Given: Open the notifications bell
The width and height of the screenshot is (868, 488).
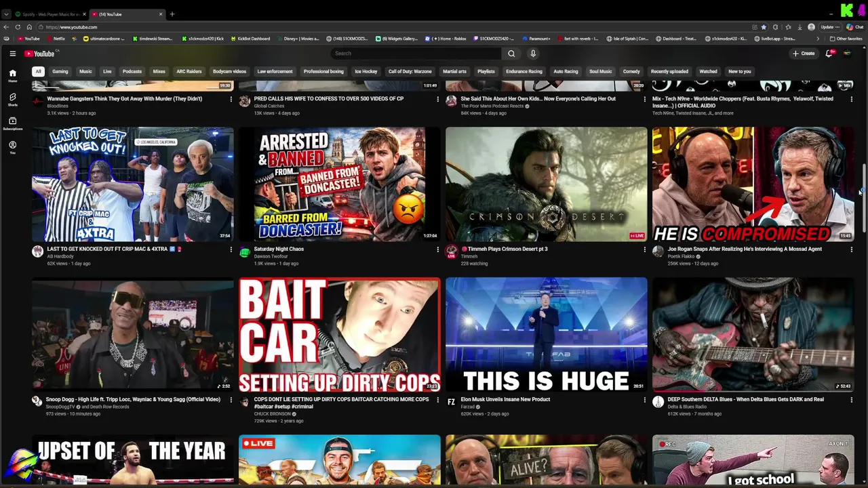Looking at the screenshot, I should pyautogui.click(x=829, y=54).
